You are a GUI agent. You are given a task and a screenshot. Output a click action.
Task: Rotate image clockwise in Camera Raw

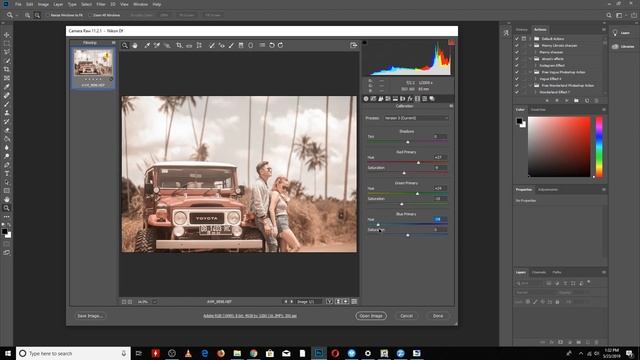point(281,45)
